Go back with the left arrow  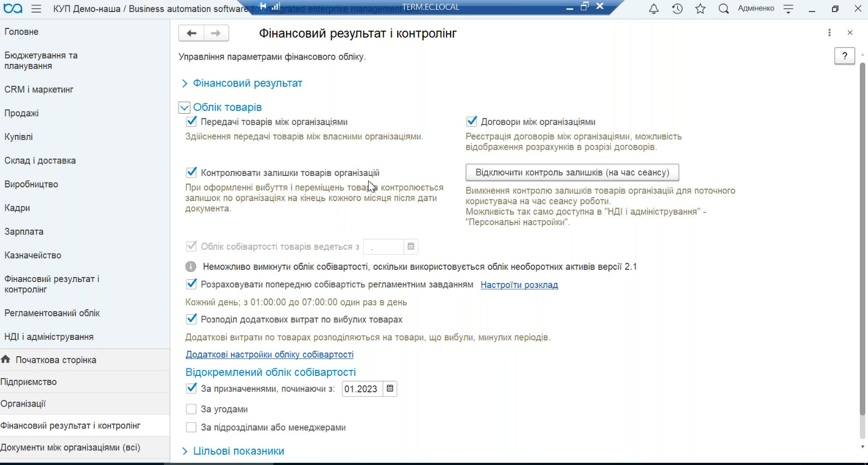point(191,33)
